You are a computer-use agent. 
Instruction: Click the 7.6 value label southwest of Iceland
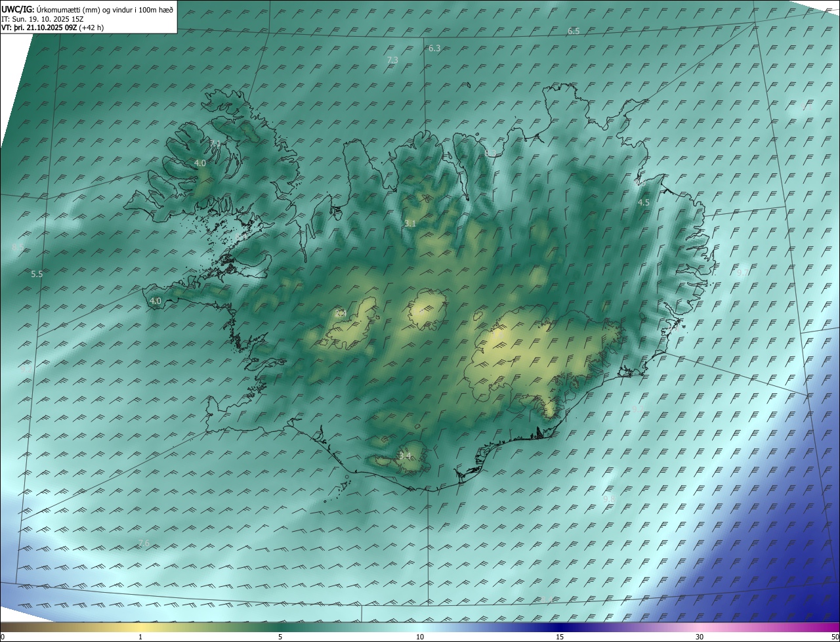144,543
